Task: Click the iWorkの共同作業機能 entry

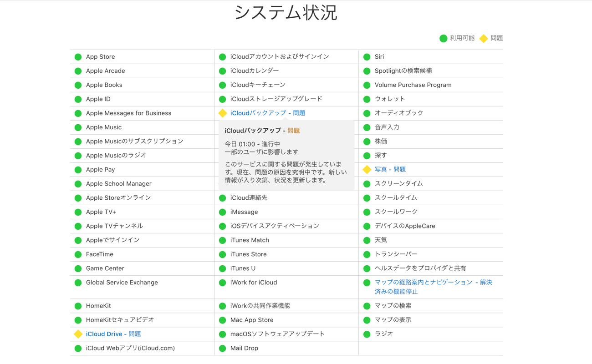Action: click(x=260, y=306)
